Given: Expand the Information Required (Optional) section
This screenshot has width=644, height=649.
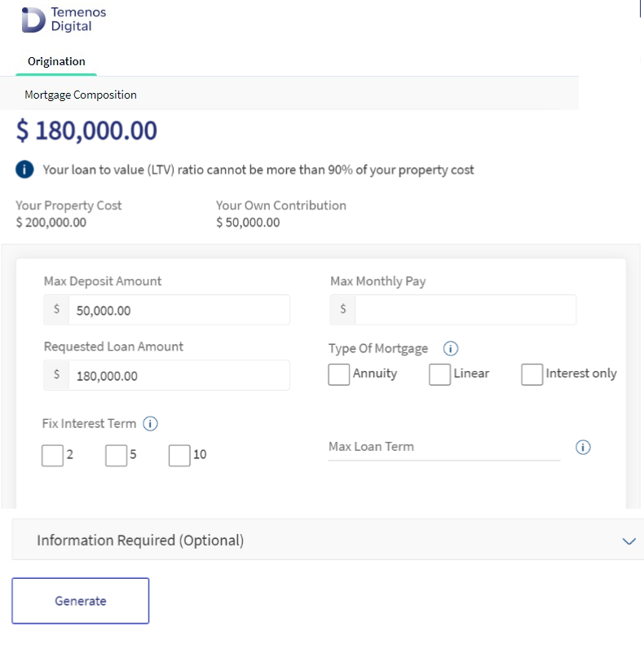Looking at the screenshot, I should point(629,541).
